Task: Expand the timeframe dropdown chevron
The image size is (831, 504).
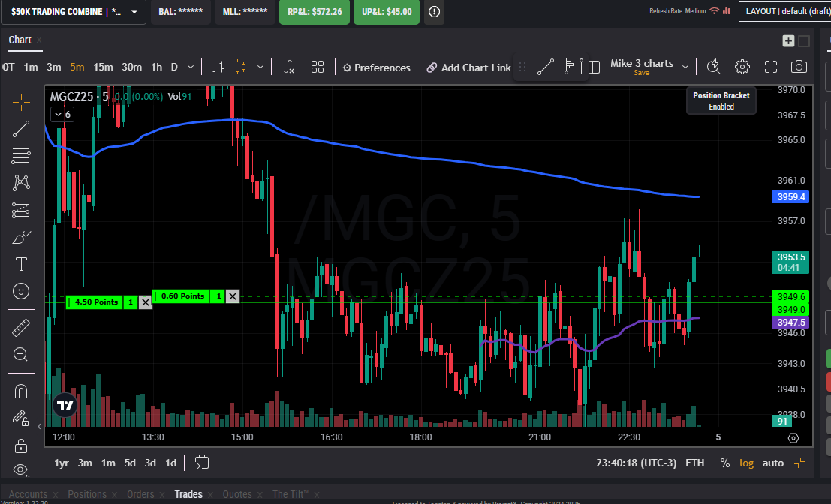Action: tap(191, 67)
